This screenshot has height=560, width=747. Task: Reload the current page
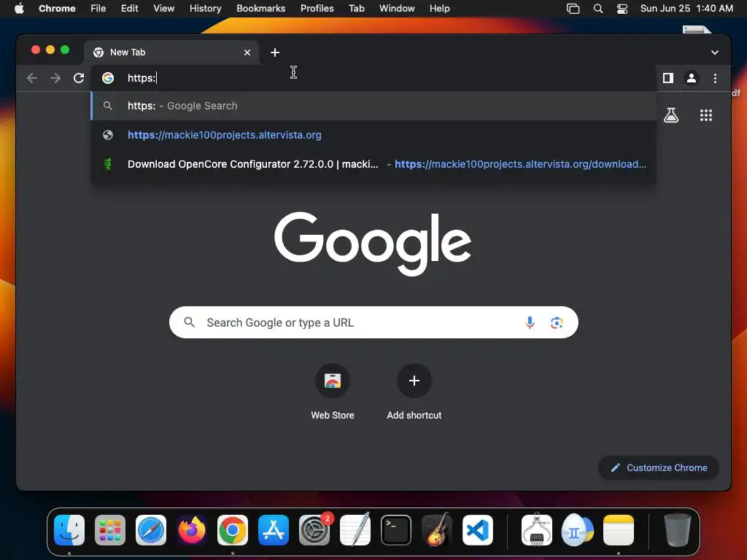79,78
